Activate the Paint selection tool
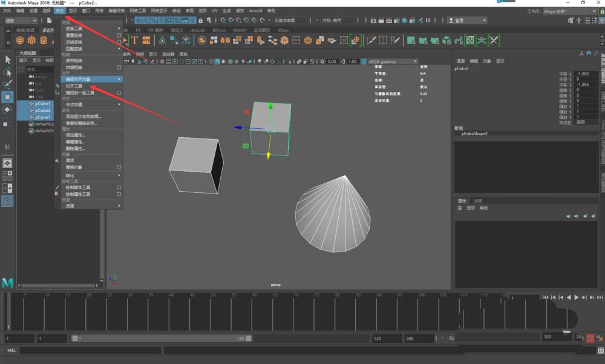605x364 pixels. [8, 84]
